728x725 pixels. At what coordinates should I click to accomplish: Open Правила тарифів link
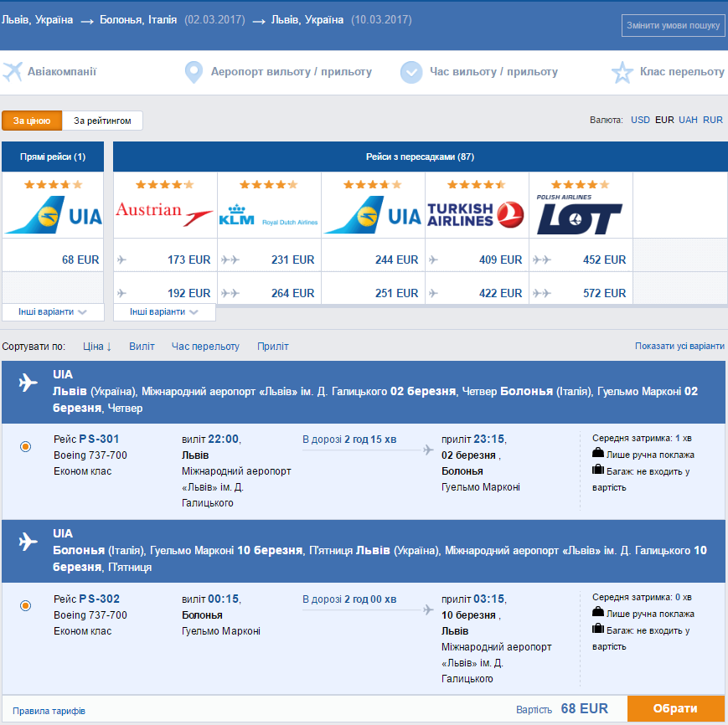tap(49, 711)
